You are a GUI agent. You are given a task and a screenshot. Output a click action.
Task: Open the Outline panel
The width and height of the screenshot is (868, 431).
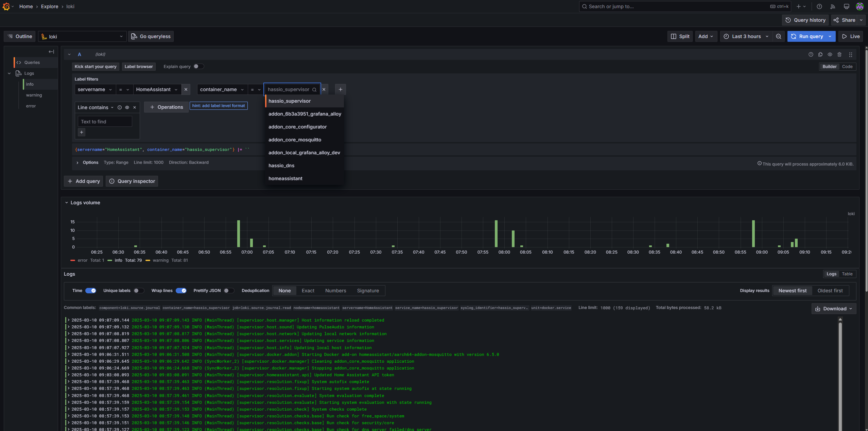pyautogui.click(x=19, y=36)
